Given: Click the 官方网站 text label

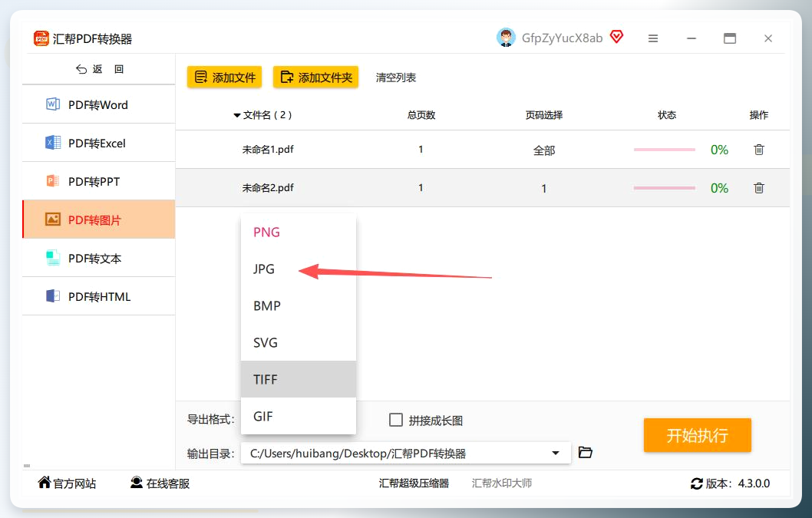Looking at the screenshot, I should point(74,483).
